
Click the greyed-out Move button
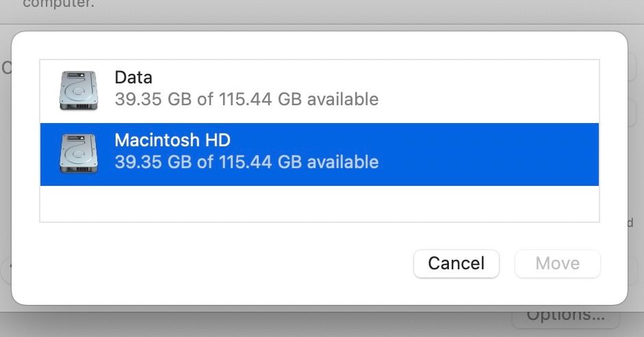point(557,264)
